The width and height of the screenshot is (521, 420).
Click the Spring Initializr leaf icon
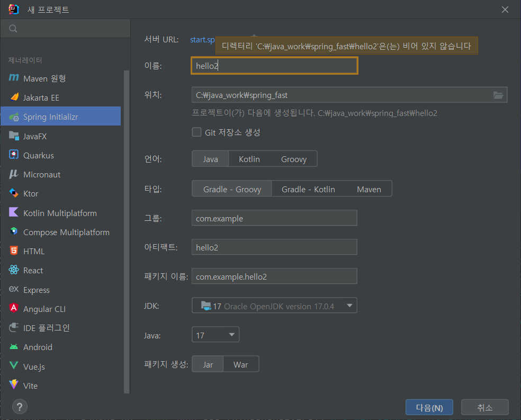pyautogui.click(x=14, y=117)
